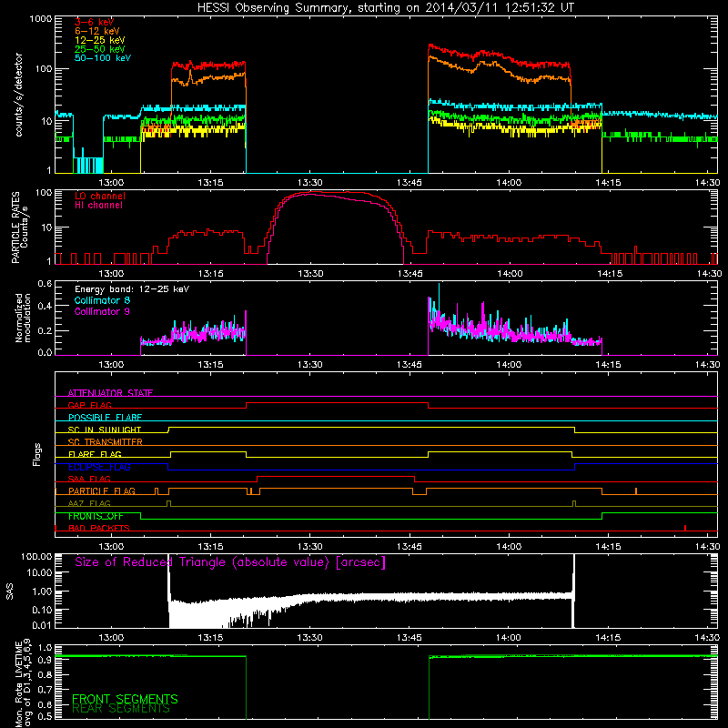Select the 3-6 keV legend label
This screenshot has width=728, height=728.
(x=94, y=22)
